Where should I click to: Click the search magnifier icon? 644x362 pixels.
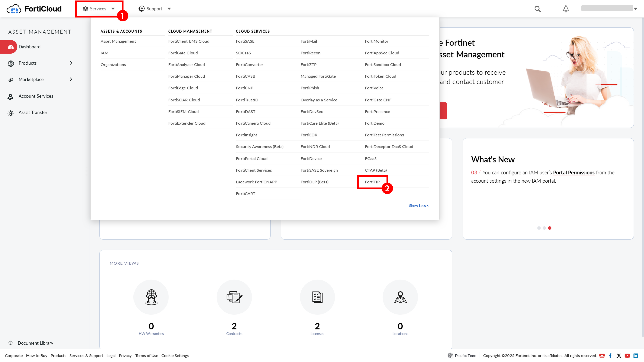point(537,9)
